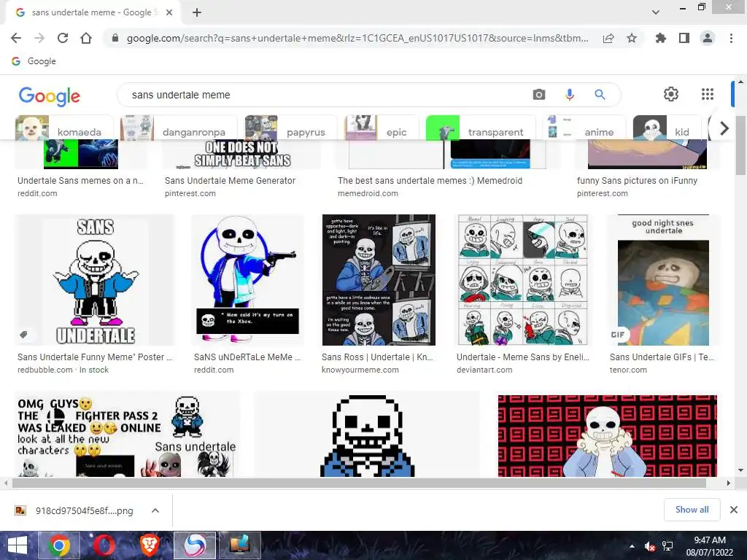The width and height of the screenshot is (747, 560).
Task: Filter results by kid chip
Action: coord(667,128)
